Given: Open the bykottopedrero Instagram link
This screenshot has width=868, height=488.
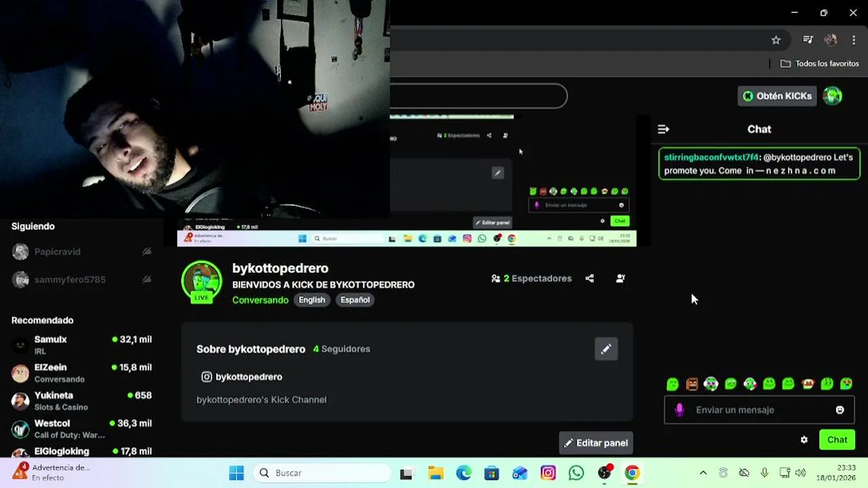Looking at the screenshot, I should pyautogui.click(x=242, y=377).
